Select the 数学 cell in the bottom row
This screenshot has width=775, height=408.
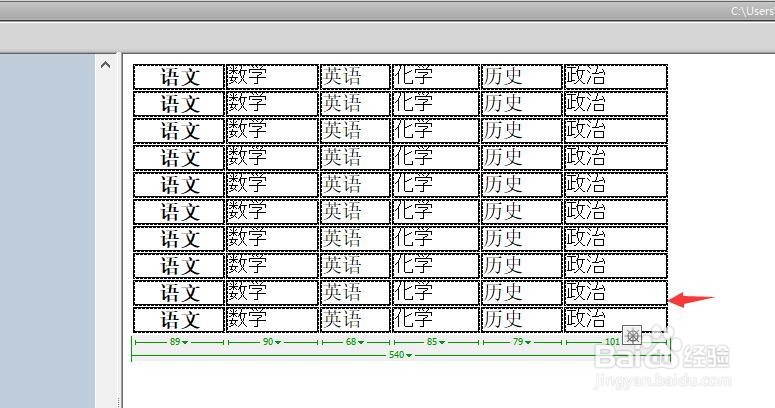click(x=272, y=319)
